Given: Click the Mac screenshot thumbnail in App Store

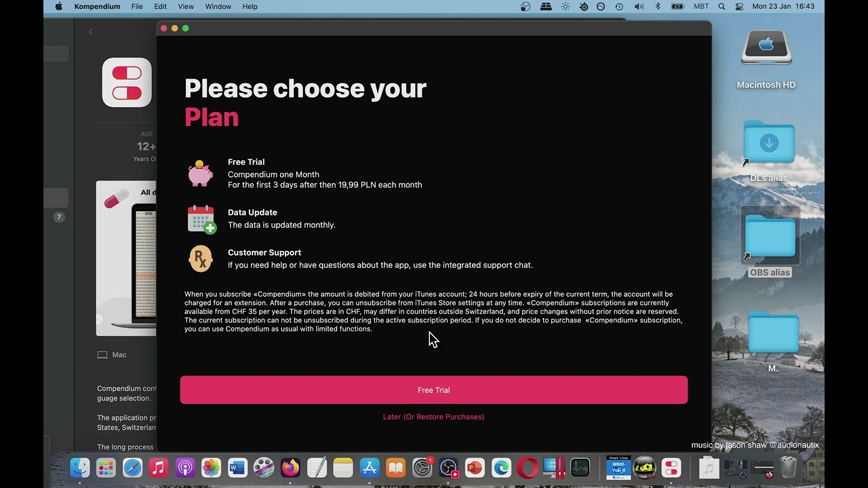Looking at the screenshot, I should coord(126,258).
